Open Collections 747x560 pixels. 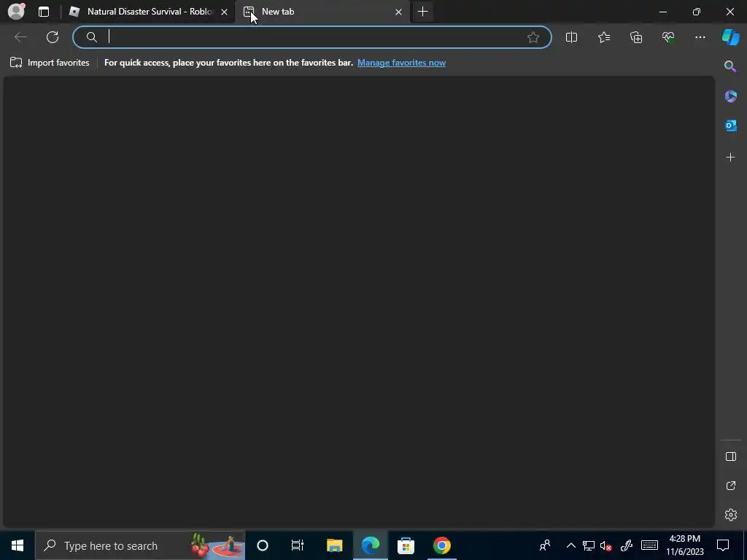[636, 37]
